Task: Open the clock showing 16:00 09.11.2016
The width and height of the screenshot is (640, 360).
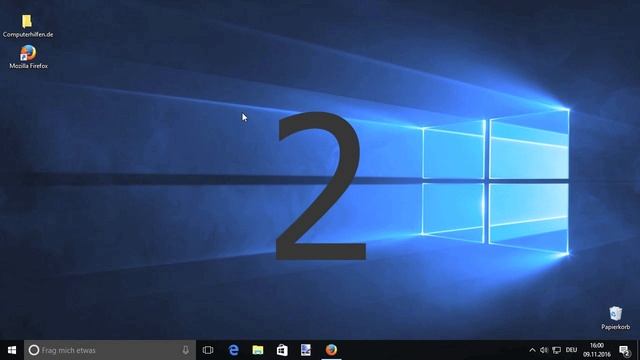Action: point(597,350)
